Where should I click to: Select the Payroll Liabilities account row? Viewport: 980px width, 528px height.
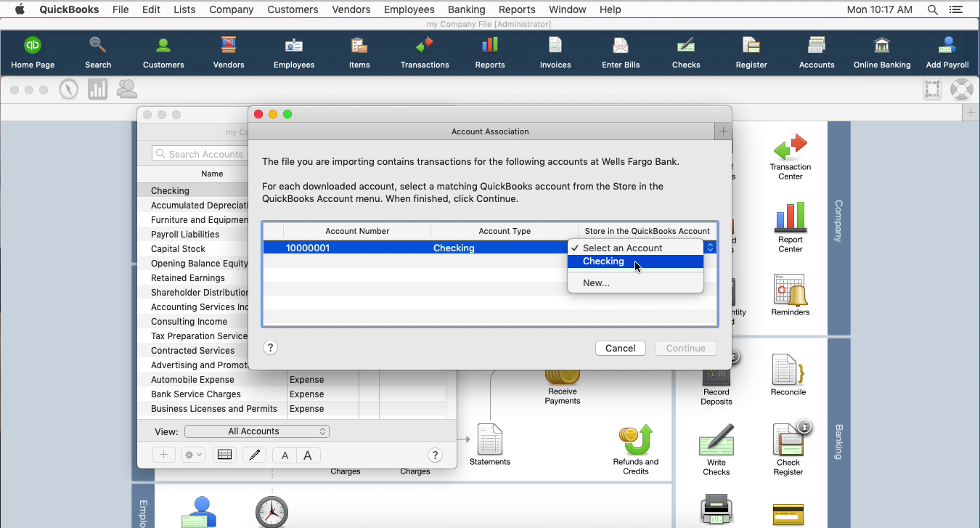pyautogui.click(x=194, y=234)
